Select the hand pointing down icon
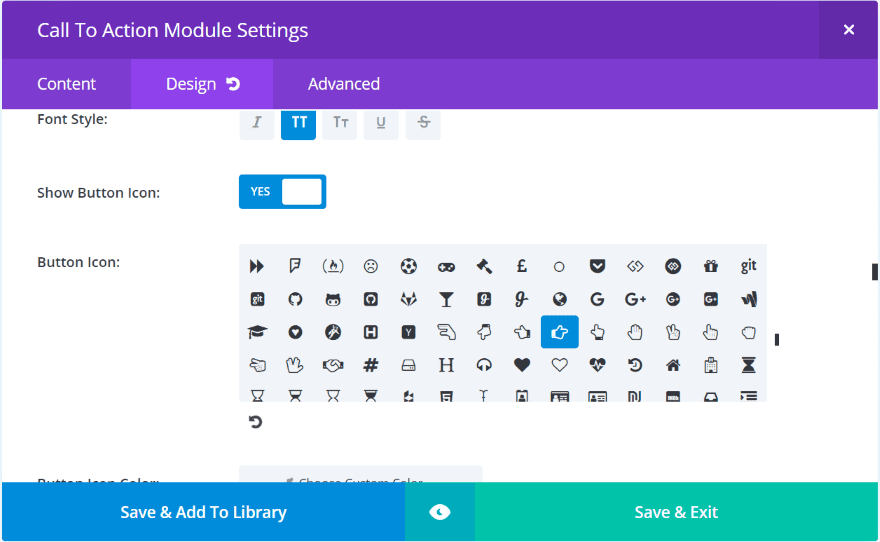This screenshot has width=880, height=542. [x=484, y=332]
